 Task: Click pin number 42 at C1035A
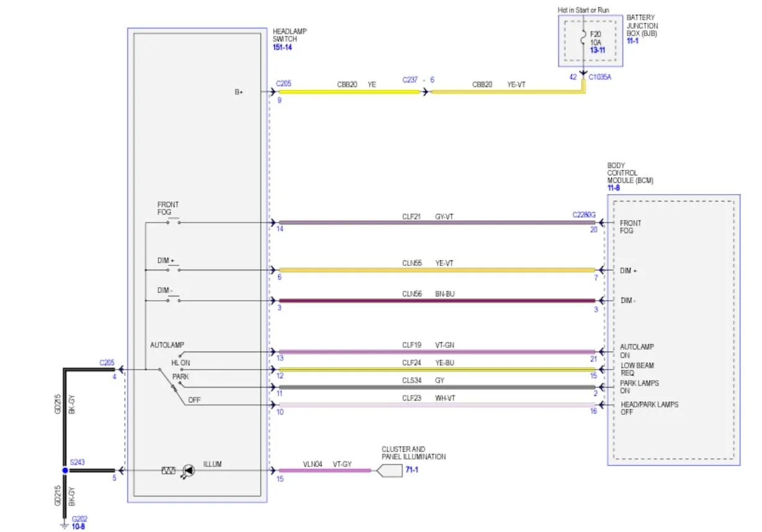[x=573, y=78]
